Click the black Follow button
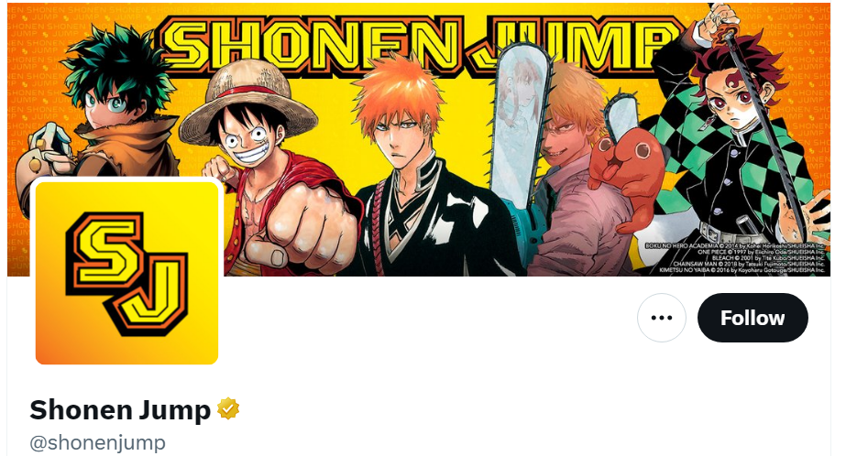Viewport: 868px width, 456px height. click(x=753, y=318)
